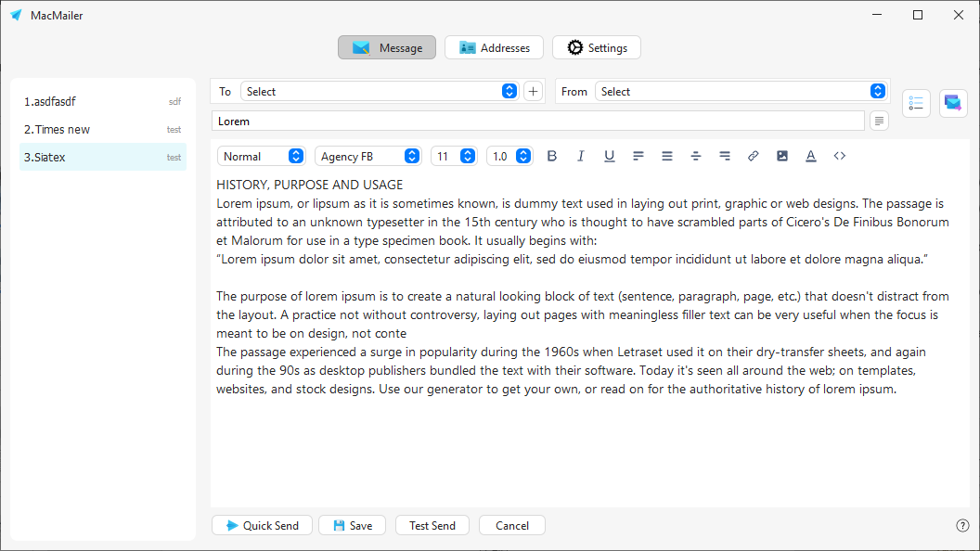Toggle bold formatting
The image size is (980, 551).
[551, 156]
